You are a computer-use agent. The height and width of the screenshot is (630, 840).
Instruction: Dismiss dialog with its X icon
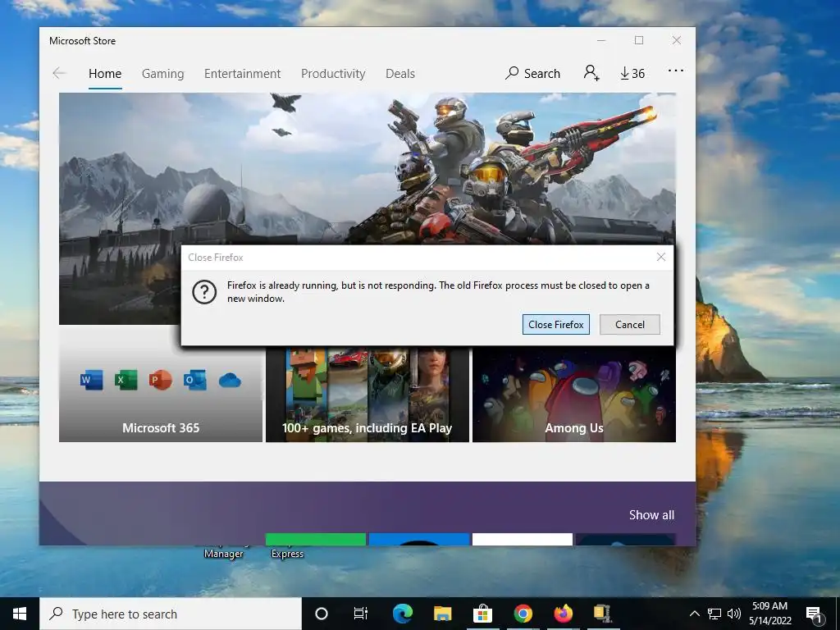tap(661, 257)
